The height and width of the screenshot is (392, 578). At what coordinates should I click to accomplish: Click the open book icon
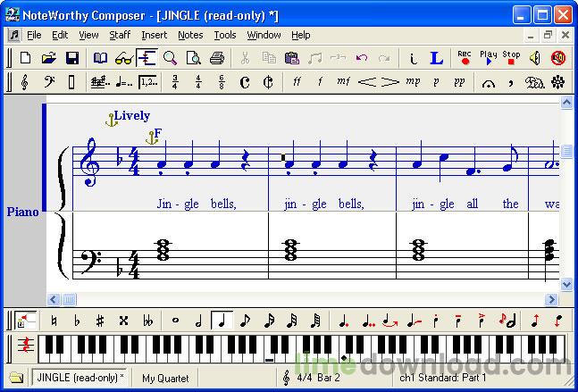click(100, 58)
